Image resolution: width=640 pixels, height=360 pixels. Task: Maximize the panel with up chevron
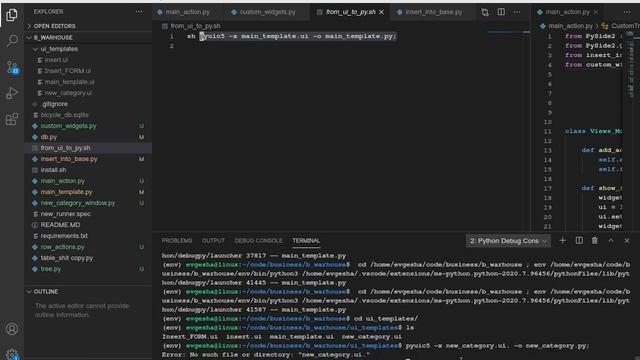coord(611,240)
